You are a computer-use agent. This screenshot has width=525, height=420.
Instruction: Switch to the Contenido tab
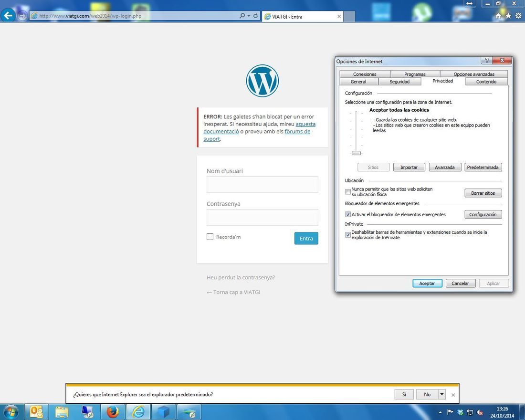(x=486, y=82)
